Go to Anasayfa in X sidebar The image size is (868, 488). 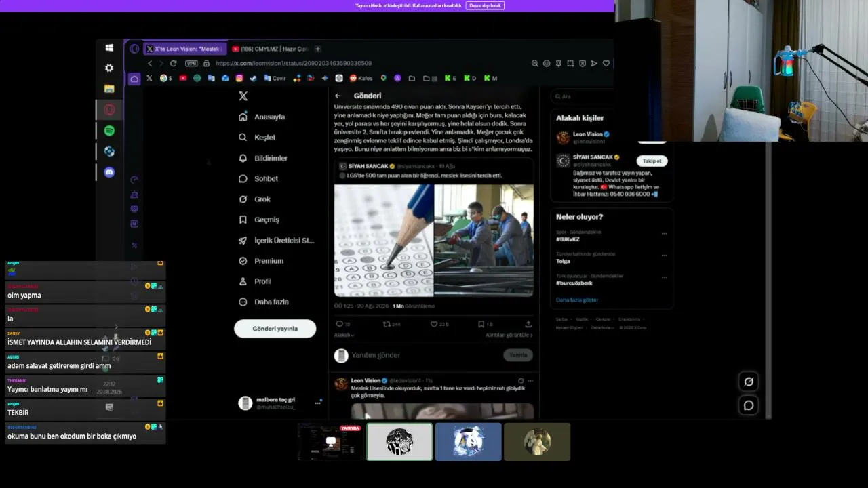(262, 117)
